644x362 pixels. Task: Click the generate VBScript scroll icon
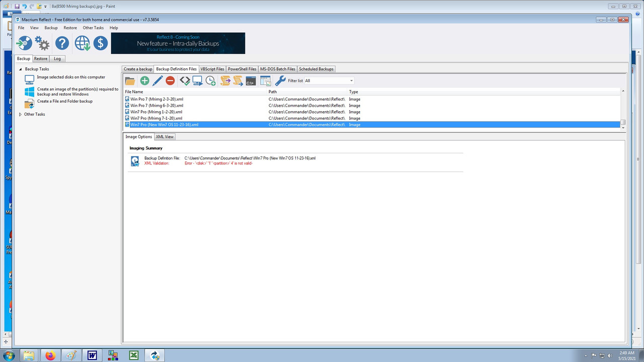point(225,80)
